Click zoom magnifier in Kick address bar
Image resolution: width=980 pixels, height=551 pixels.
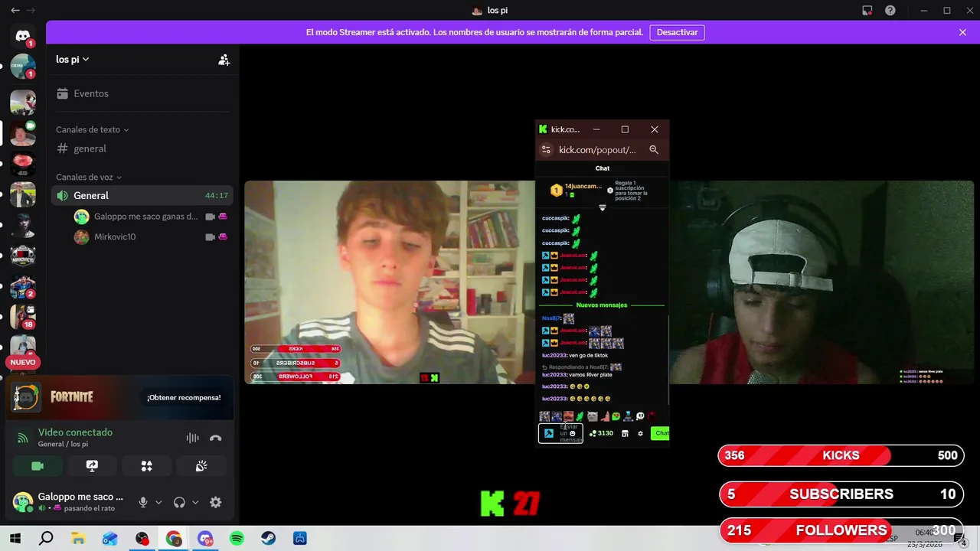(x=654, y=150)
